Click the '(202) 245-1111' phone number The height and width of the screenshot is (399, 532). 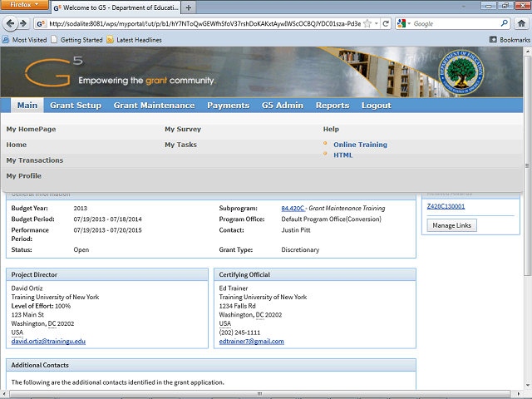tap(239, 332)
